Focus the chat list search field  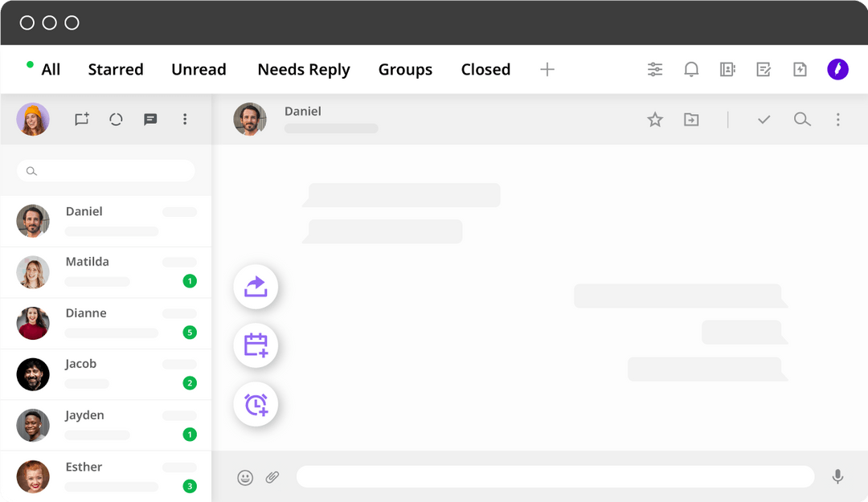click(x=106, y=171)
